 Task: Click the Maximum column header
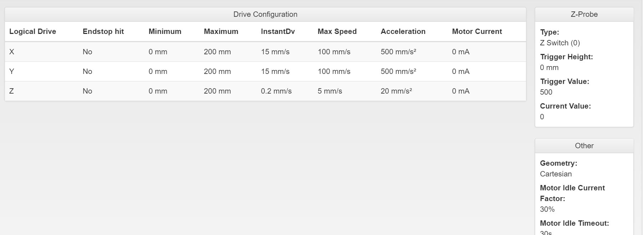[x=221, y=31]
